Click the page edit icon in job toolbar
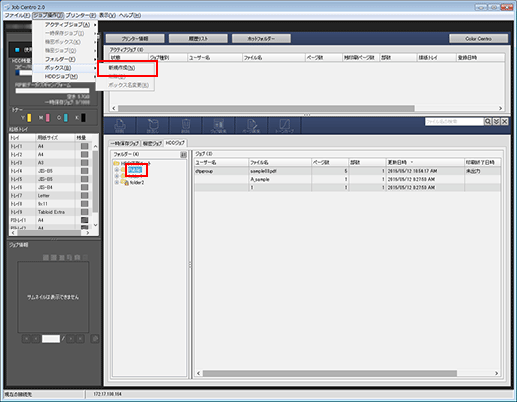This screenshot has height=402, width=517. [252, 125]
